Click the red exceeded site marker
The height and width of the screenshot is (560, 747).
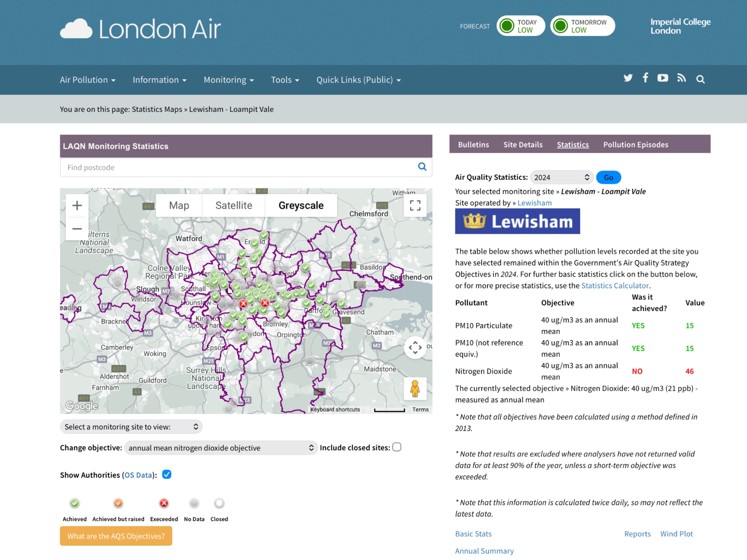click(265, 303)
